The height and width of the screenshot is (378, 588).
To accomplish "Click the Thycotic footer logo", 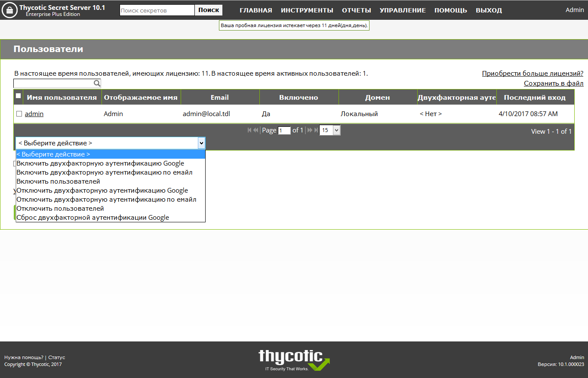I will 294,360.
